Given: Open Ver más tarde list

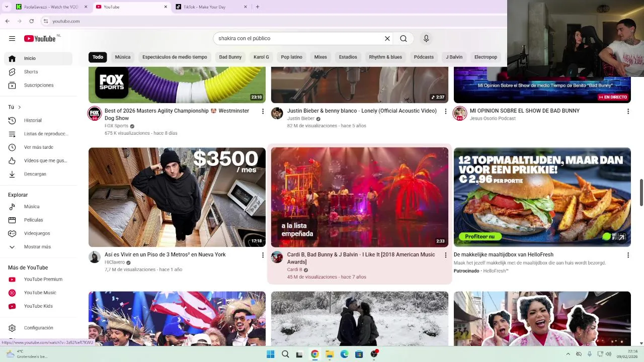Looking at the screenshot, I should point(38,147).
